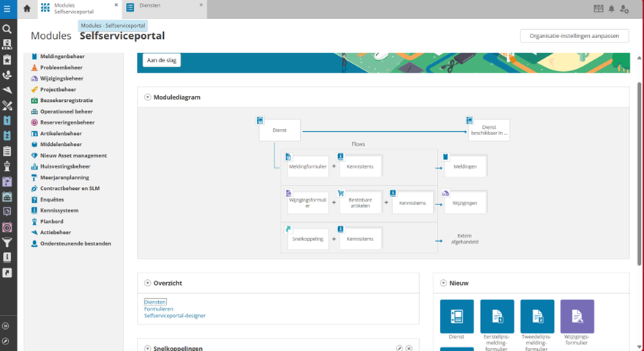
Task: Click Organisatie-instellingen aanpassen button
Action: click(x=574, y=36)
